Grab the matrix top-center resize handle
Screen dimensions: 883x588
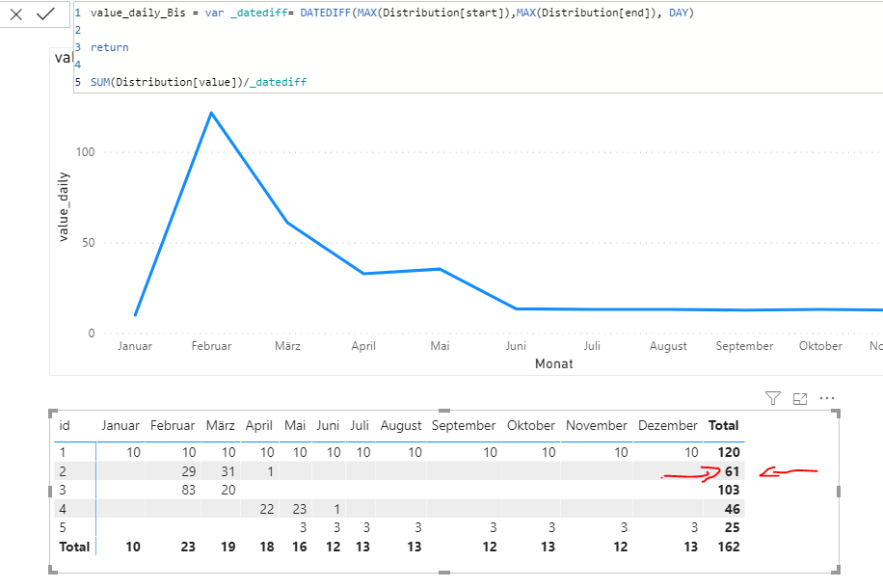pyautogui.click(x=444, y=411)
